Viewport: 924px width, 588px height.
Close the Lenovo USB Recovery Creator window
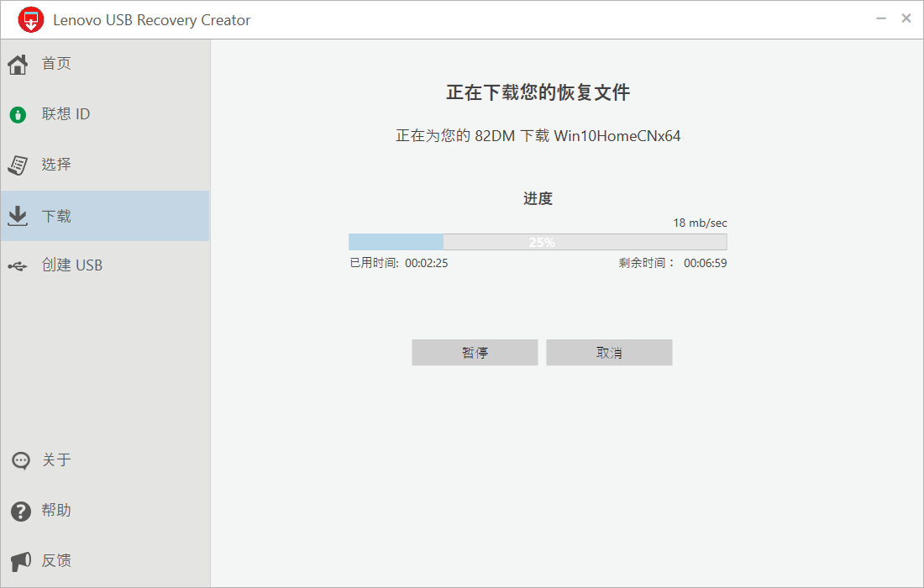click(x=906, y=18)
